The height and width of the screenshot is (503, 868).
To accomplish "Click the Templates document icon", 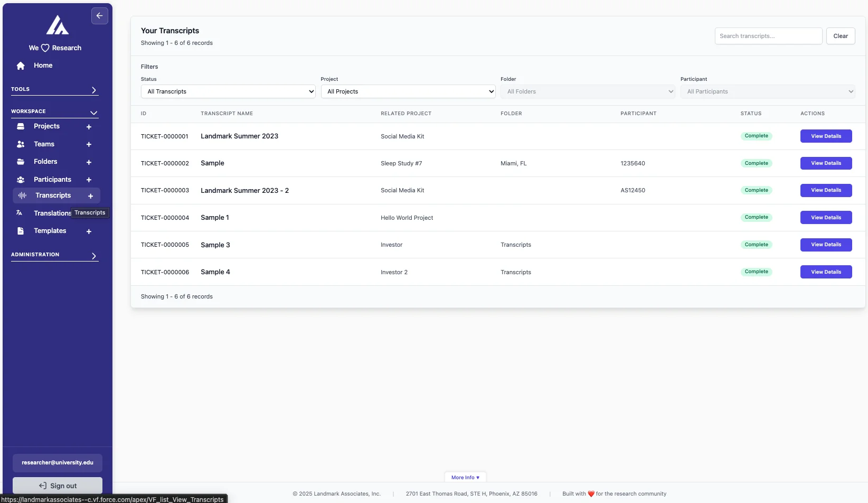I will point(20,231).
